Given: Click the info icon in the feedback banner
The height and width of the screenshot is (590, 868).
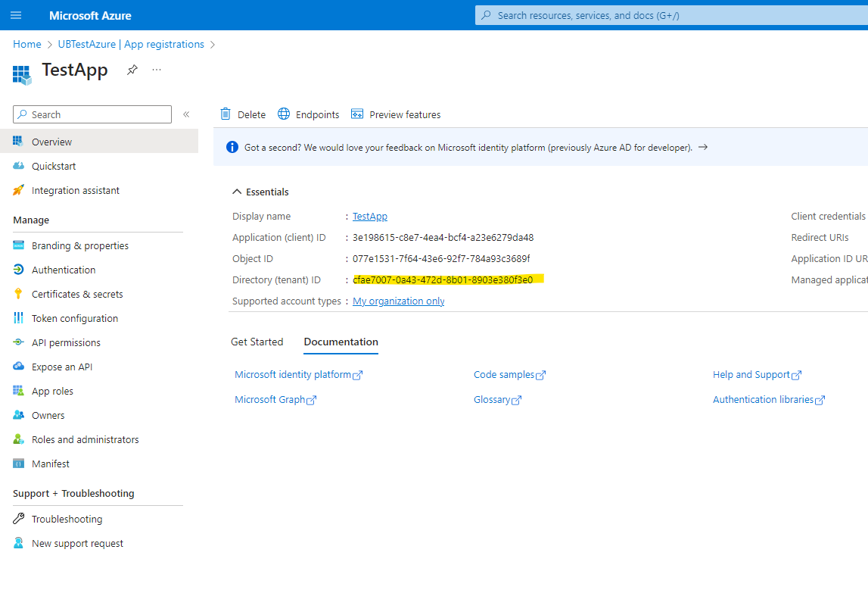Looking at the screenshot, I should pyautogui.click(x=232, y=147).
